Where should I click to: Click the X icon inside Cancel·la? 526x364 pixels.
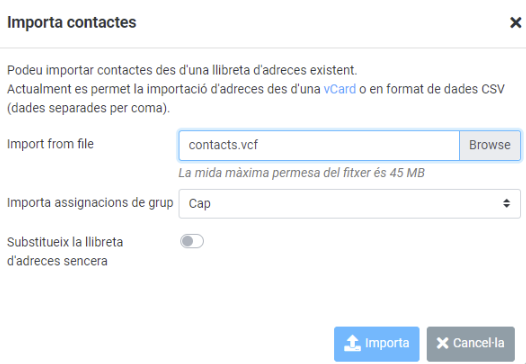[442, 343]
